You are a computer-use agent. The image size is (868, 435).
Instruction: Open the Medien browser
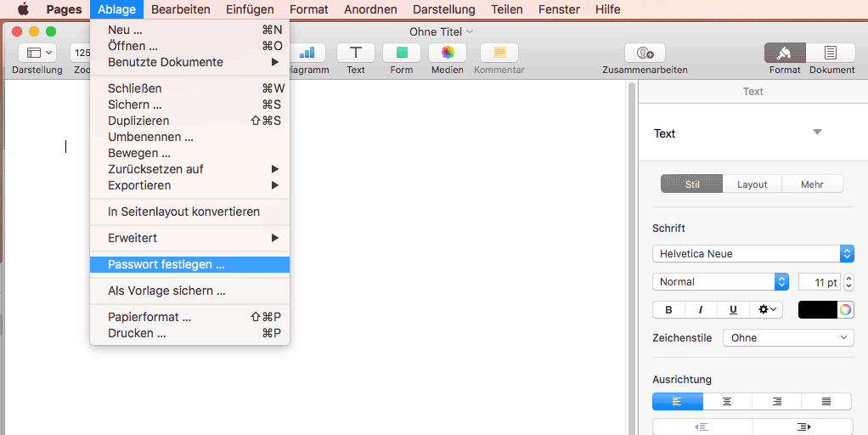pos(448,53)
